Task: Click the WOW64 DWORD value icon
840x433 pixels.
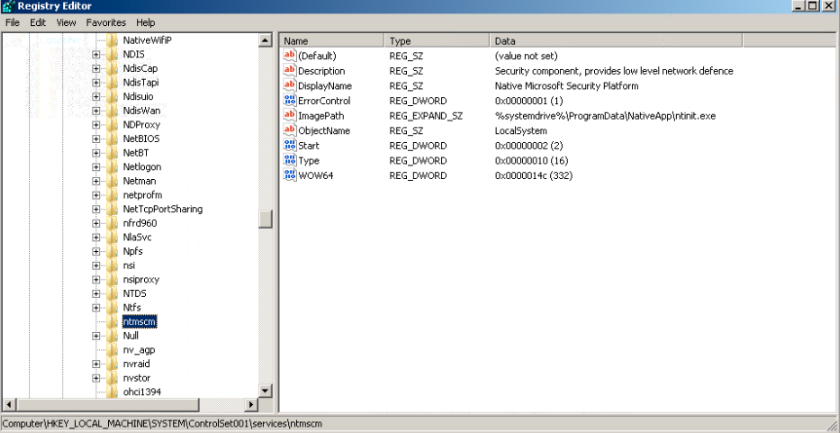Action: [x=290, y=175]
